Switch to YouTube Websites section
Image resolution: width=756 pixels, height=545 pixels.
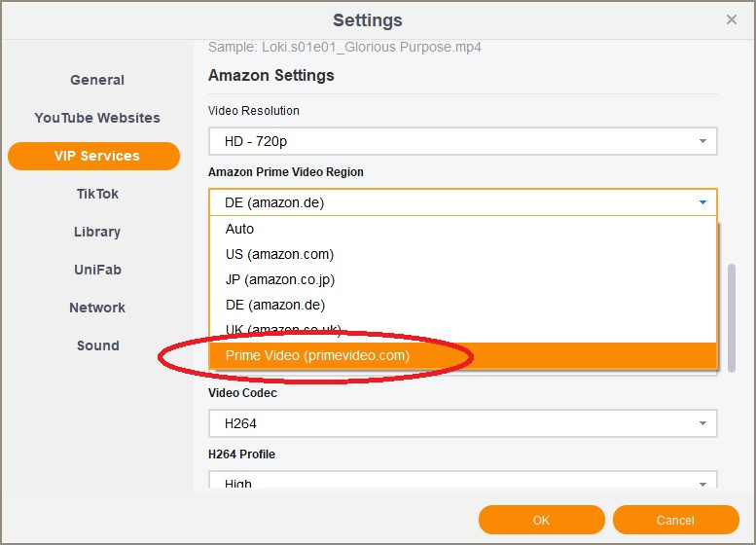97,118
